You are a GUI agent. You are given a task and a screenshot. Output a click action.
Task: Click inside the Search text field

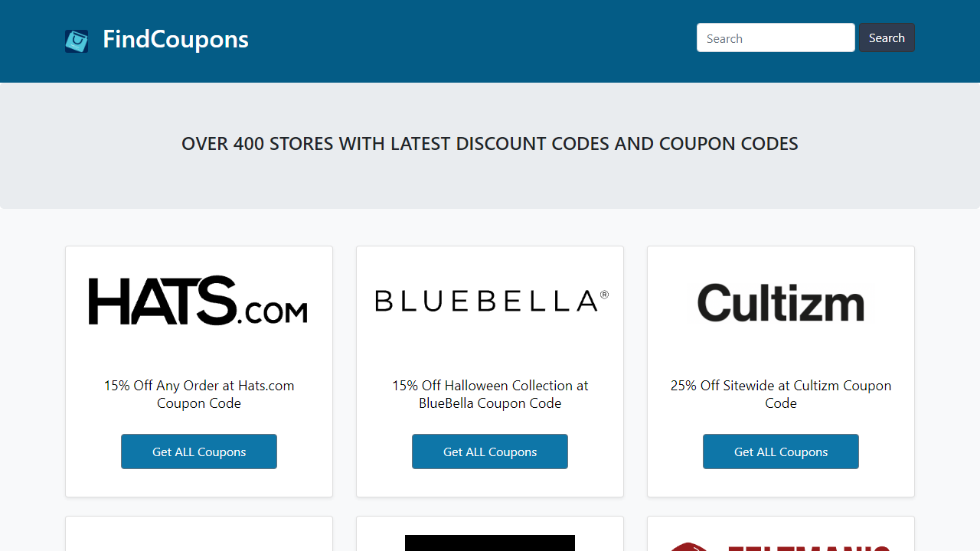point(776,37)
